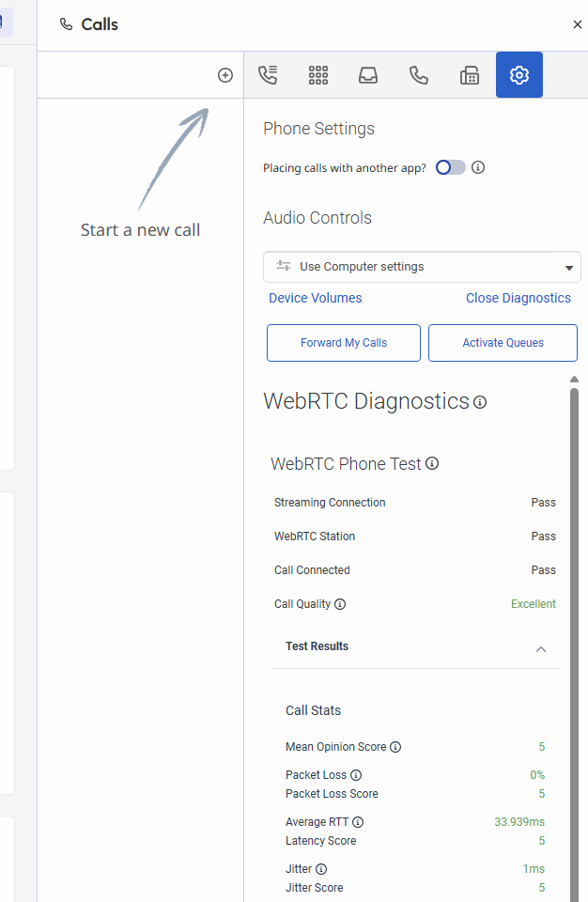Select the phone handset tab icon
Image resolution: width=588 pixels, height=902 pixels.
[x=419, y=75]
